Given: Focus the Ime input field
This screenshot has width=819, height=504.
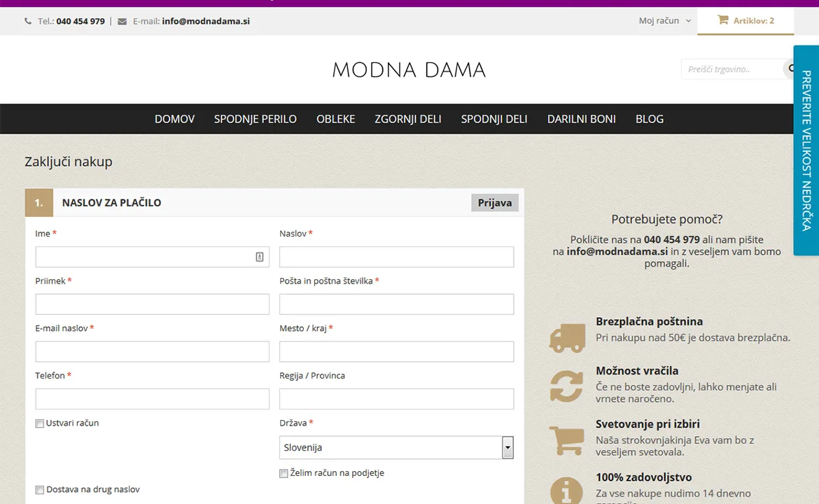Looking at the screenshot, I should point(152,257).
